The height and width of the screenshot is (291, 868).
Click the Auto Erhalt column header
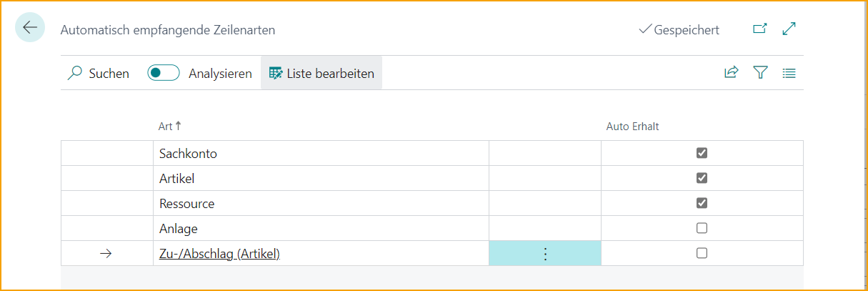pos(632,127)
